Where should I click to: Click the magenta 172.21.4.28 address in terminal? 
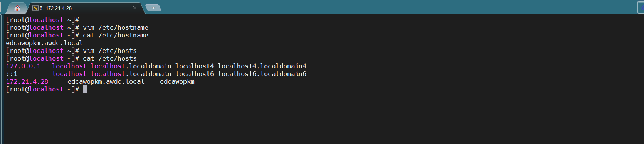pyautogui.click(x=27, y=81)
